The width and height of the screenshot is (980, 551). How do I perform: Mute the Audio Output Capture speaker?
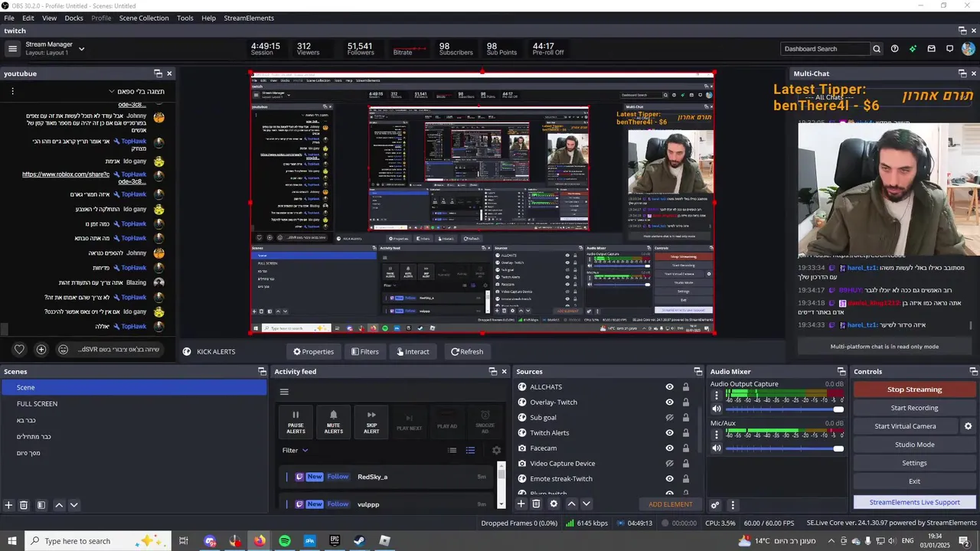click(x=717, y=409)
